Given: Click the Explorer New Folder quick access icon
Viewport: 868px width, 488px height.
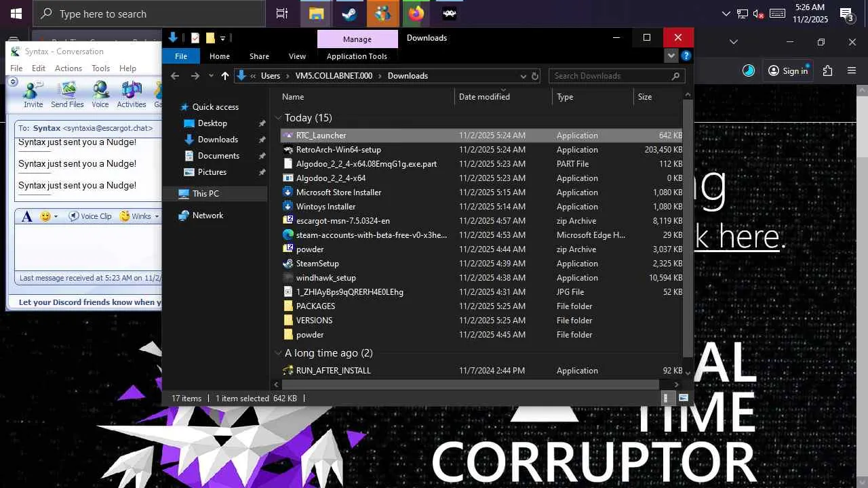Looking at the screenshot, I should point(210,38).
